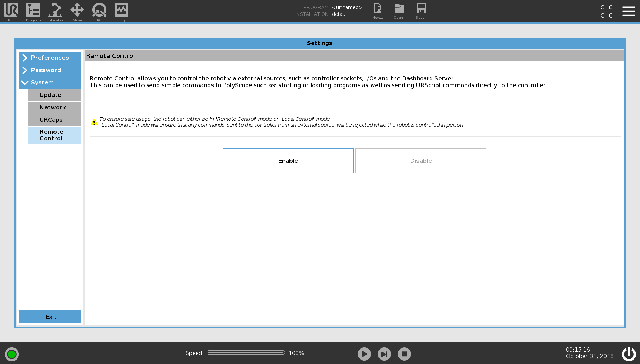640x364 pixels.
Task: Open the I/O tab icon
Action: (x=99, y=12)
